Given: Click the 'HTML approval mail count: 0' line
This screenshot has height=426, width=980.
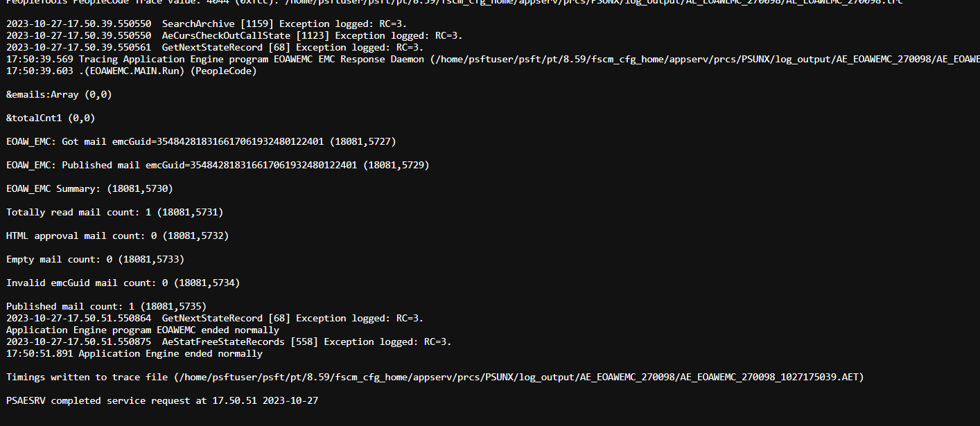Looking at the screenshot, I should tap(117, 236).
